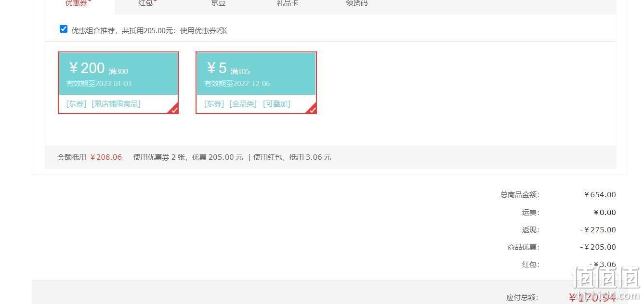Click the 东券 tag on ¥200 coupon
Image resolution: width=644 pixels, height=304 pixels.
76,104
